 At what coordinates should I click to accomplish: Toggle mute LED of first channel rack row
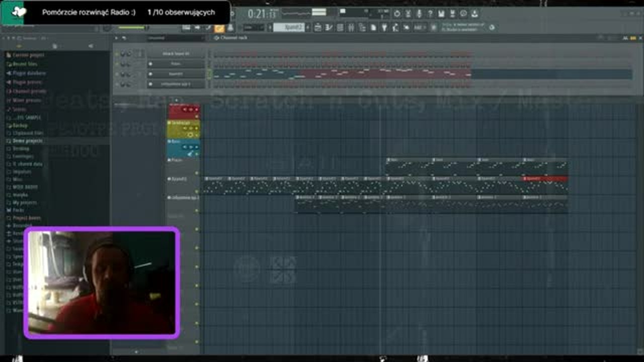point(117,53)
